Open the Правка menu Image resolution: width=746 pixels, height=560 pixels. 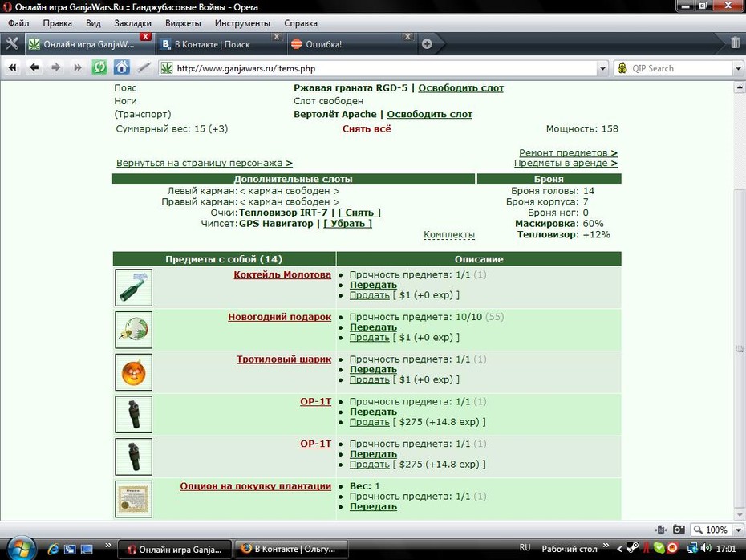57,23
